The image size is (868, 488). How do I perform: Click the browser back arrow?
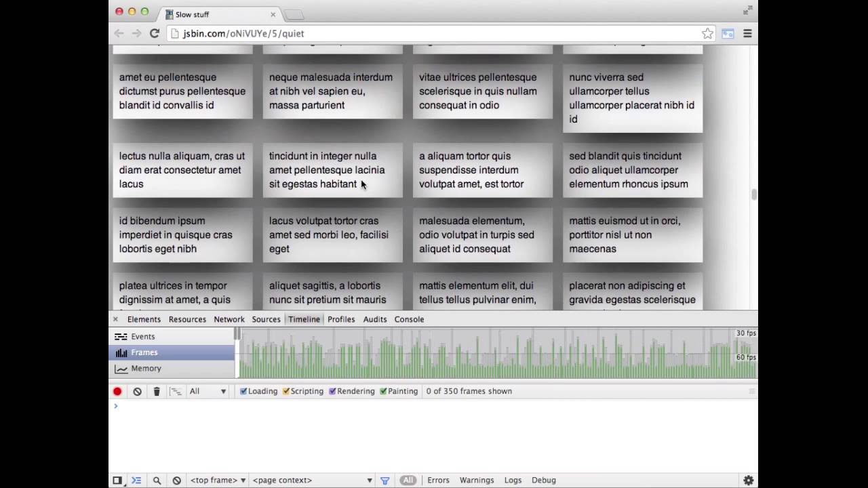119,33
